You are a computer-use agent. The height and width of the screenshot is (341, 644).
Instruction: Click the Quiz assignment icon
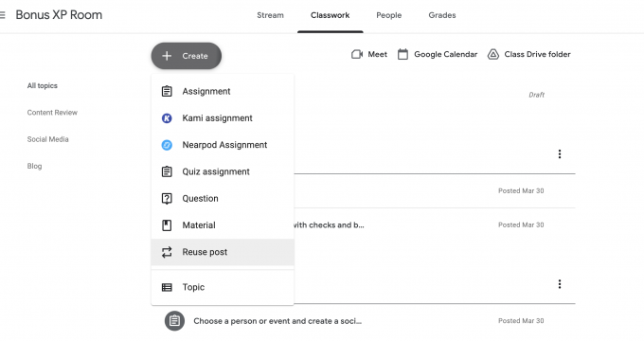coord(167,171)
